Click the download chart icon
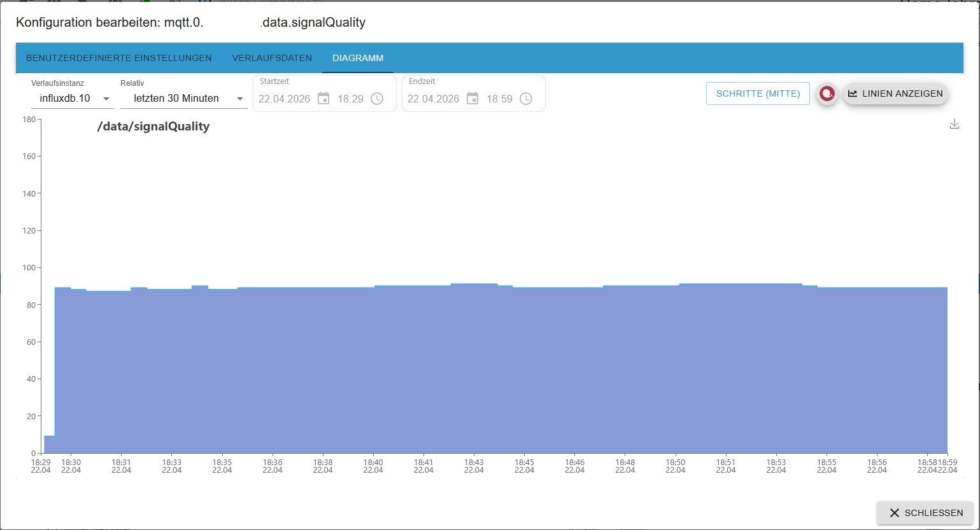 pyautogui.click(x=955, y=123)
